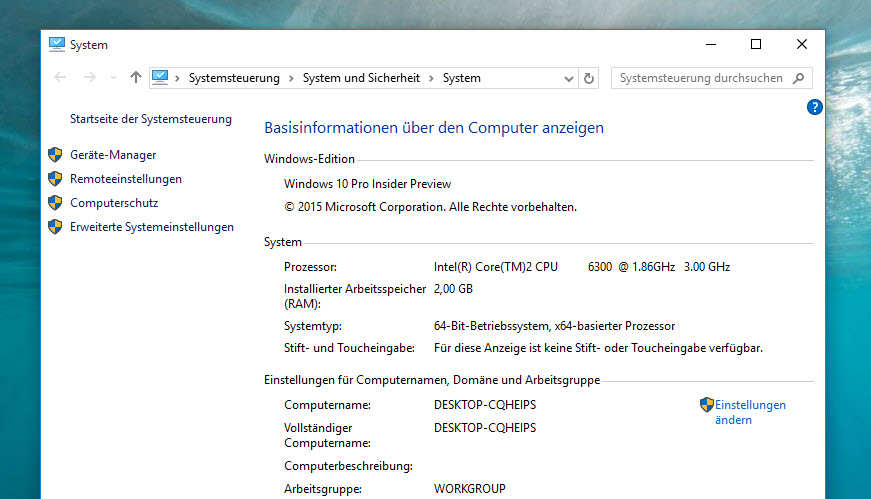Screen dimensions: 871x499
Task: Select Windows 10 Pro Insider Preview text
Action: (367, 184)
